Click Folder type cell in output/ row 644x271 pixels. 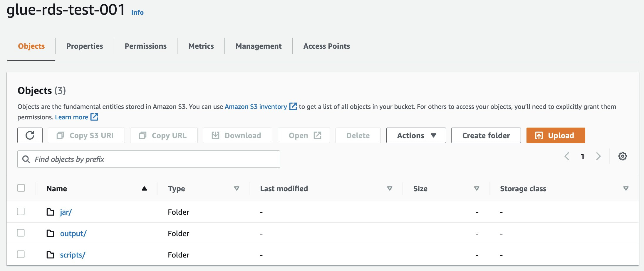pos(179,233)
